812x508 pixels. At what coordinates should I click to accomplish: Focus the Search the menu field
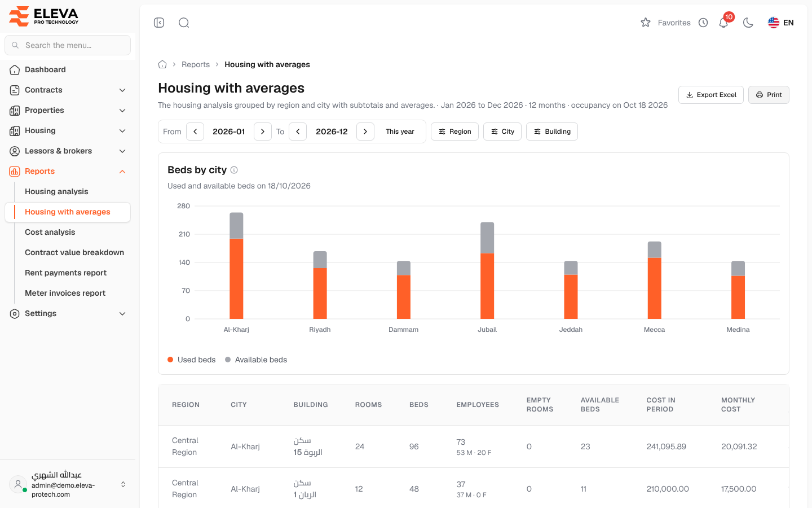[68, 45]
